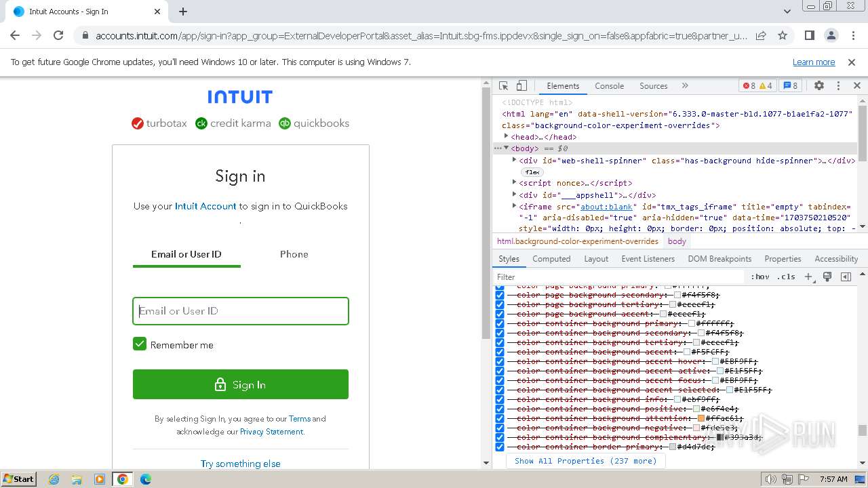Open the DevTools customize three-dot menu

tap(838, 86)
